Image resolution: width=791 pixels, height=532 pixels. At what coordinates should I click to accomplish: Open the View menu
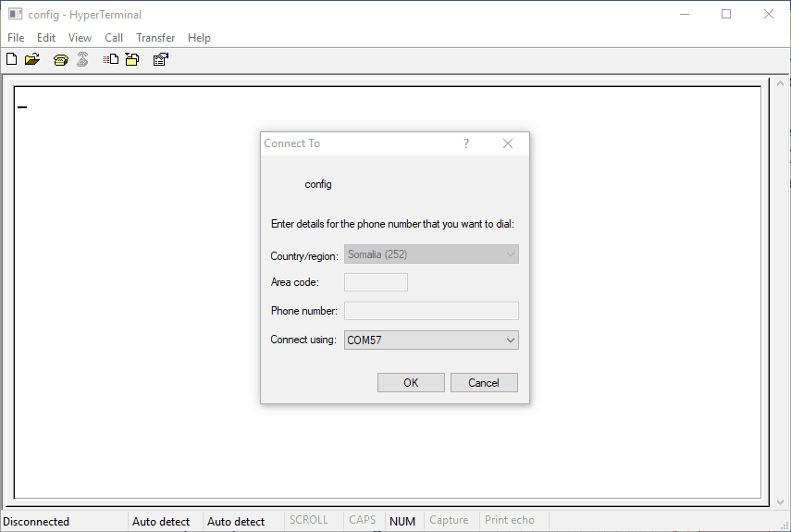pos(80,38)
